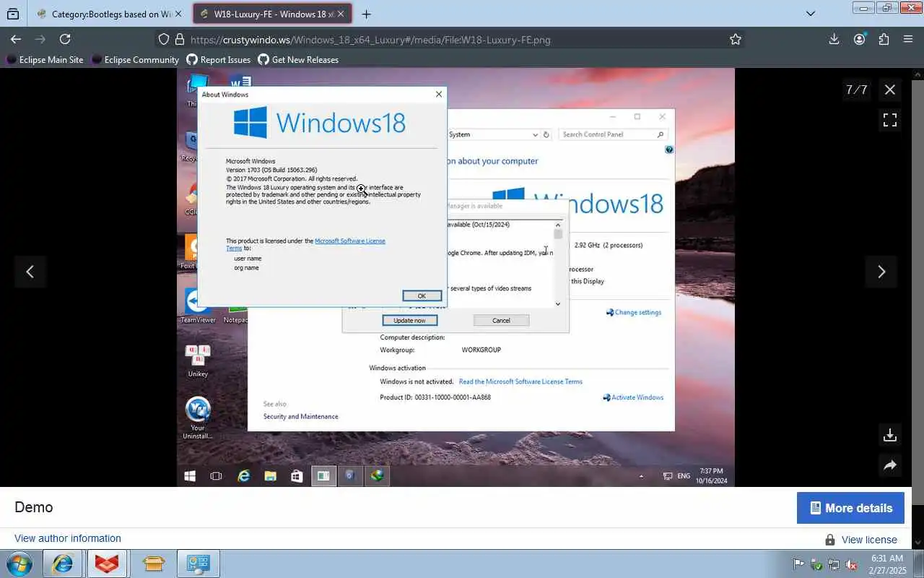The height and width of the screenshot is (578, 924).
Task: Bookmark this page with the star
Action: (x=736, y=40)
